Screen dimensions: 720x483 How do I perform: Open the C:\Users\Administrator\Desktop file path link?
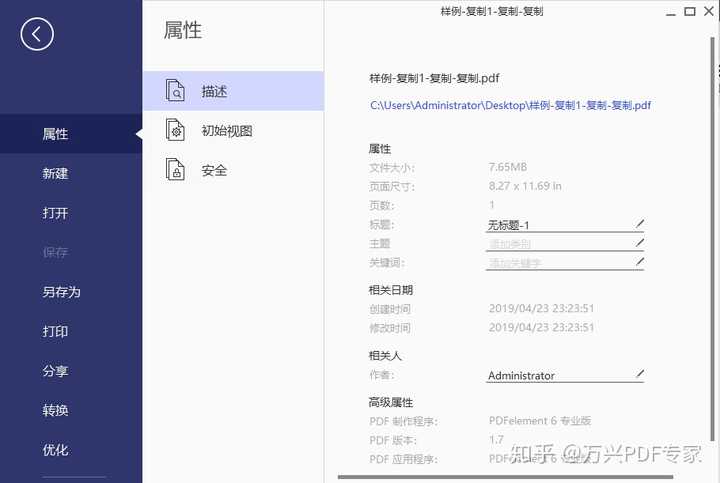[x=510, y=105]
